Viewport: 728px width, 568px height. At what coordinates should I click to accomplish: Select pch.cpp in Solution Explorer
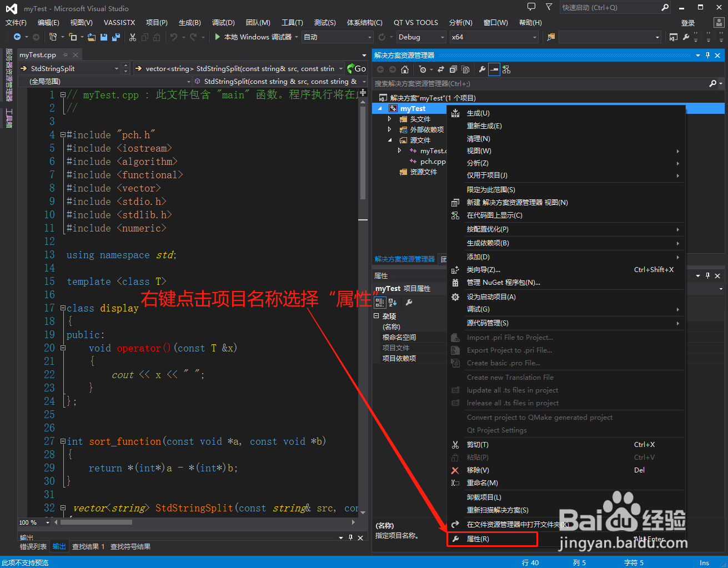(433, 162)
